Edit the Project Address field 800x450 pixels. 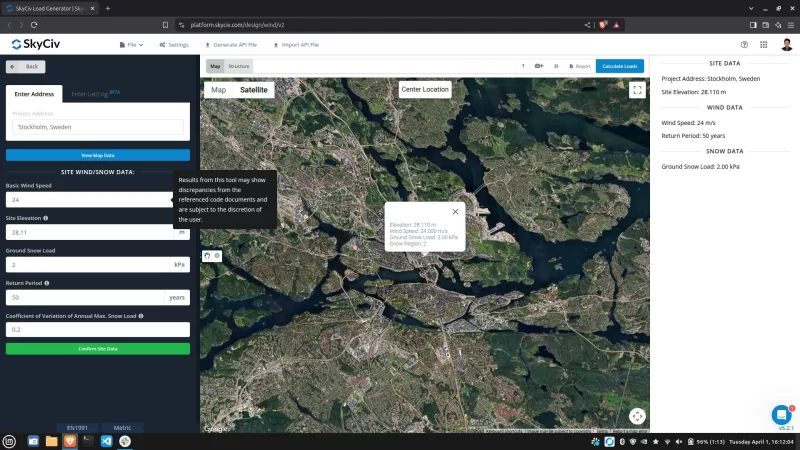coord(98,127)
